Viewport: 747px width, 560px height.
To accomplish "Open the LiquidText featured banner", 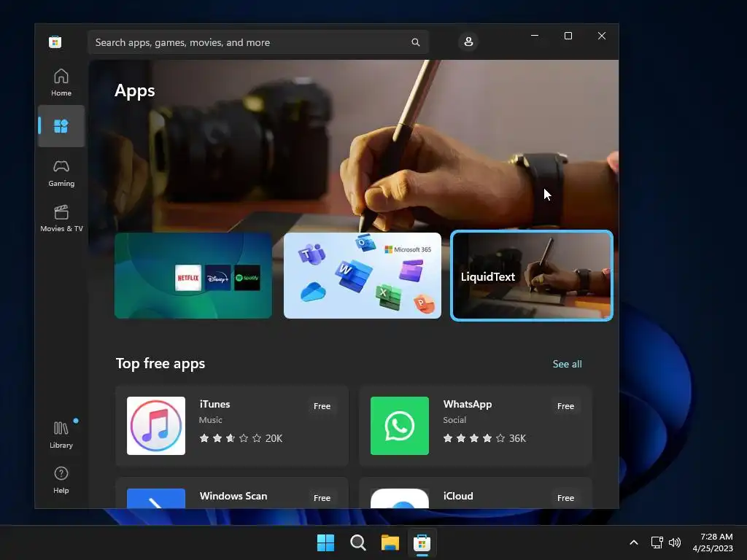I will pyautogui.click(x=531, y=275).
